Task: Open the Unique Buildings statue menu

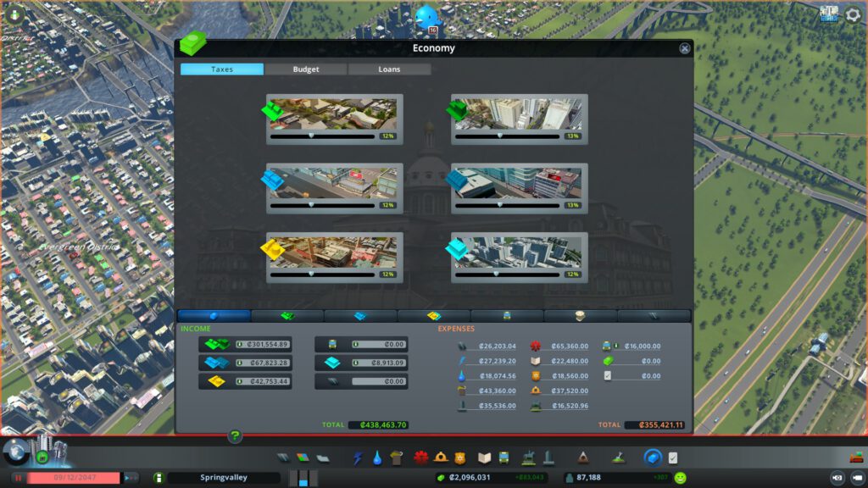Action: pos(548,457)
